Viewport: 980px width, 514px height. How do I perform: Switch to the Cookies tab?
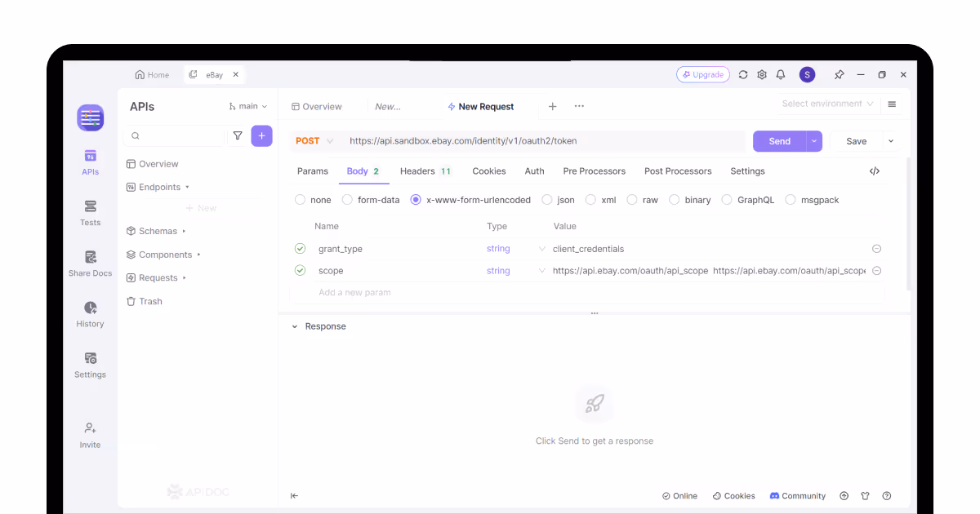[x=489, y=171]
